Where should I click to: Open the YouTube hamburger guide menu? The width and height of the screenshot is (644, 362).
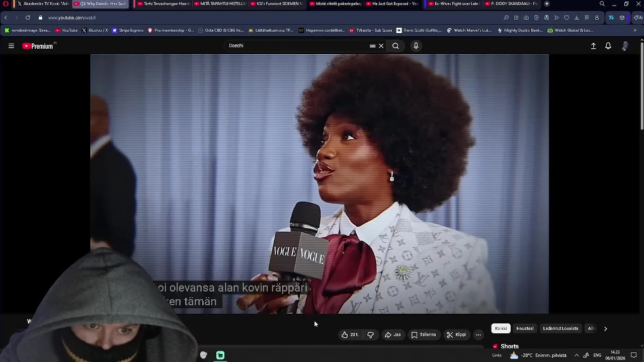tap(11, 46)
